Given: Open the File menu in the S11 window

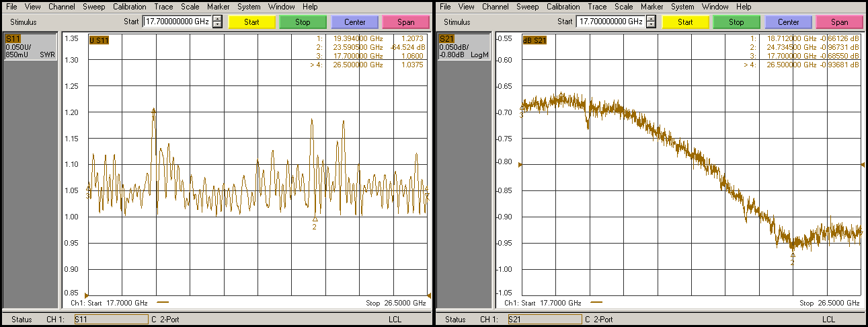Looking at the screenshot, I should [12, 7].
